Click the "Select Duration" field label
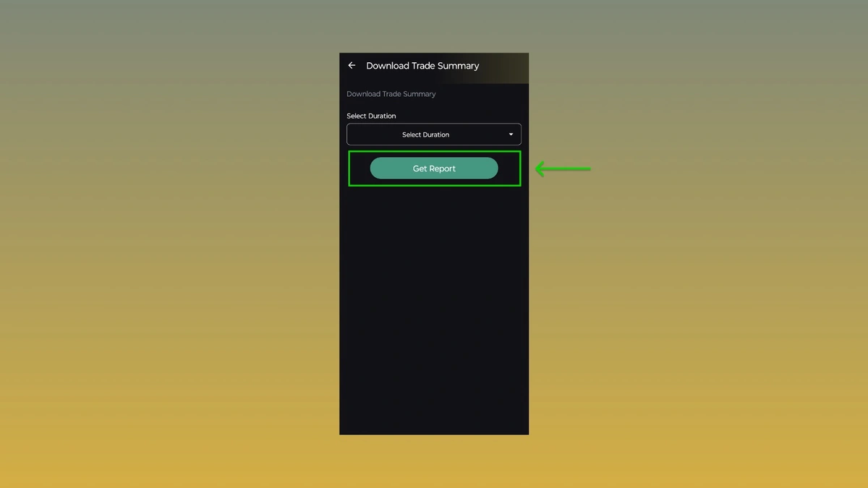This screenshot has width=868, height=488. point(371,116)
